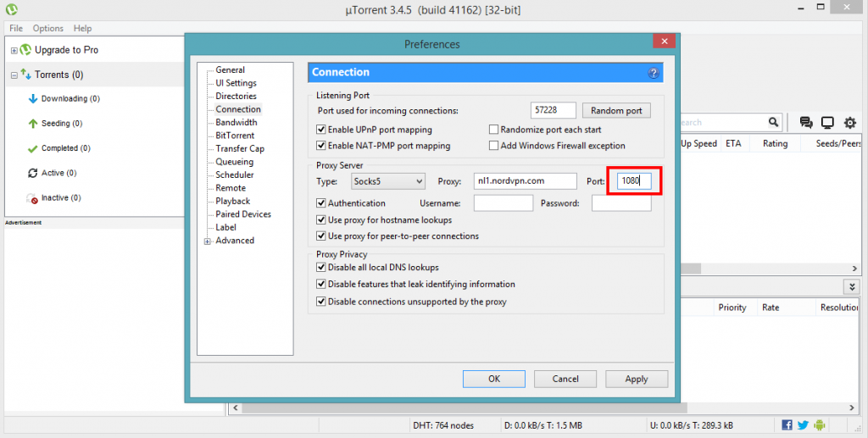The image size is (868, 438).
Task: Open the chat bubbles toolbar icon
Action: pyautogui.click(x=806, y=122)
